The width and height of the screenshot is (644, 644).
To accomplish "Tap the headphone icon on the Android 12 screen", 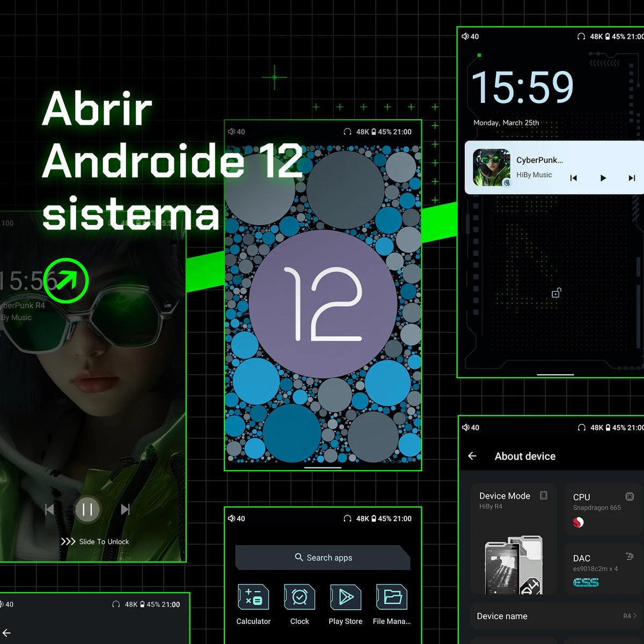I will click(x=347, y=131).
